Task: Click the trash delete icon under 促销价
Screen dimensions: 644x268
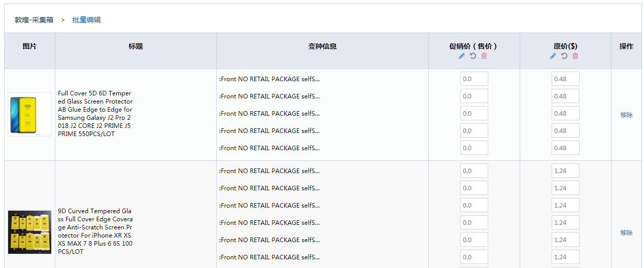Action: coord(484,56)
